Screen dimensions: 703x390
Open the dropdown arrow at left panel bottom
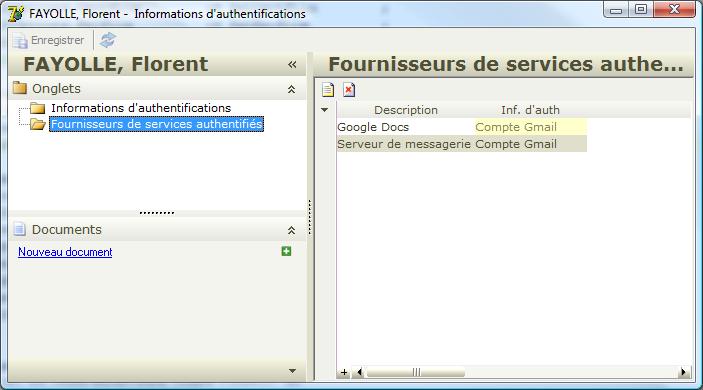(x=292, y=371)
